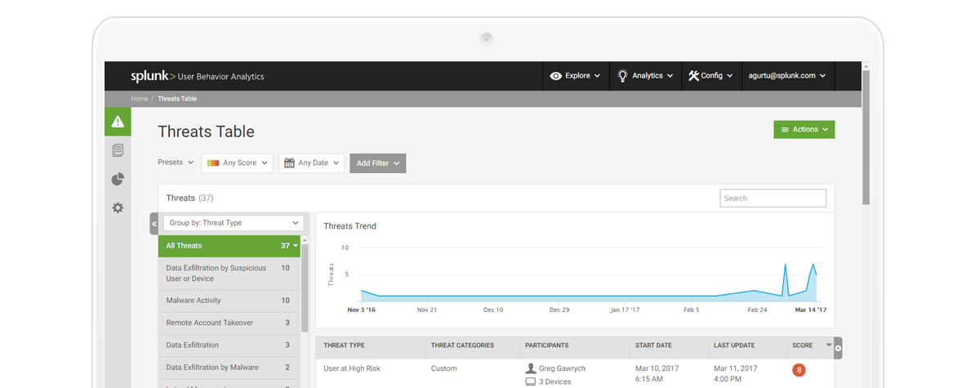Open the agurtu@splunk.com account menu
Viewport: 980px width, 388px height.
point(786,76)
